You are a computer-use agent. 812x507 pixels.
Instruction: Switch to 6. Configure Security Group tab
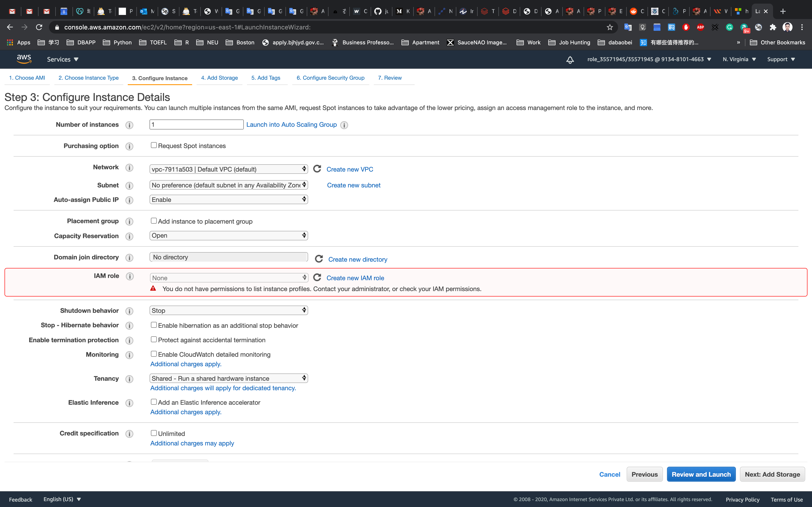[x=330, y=78]
